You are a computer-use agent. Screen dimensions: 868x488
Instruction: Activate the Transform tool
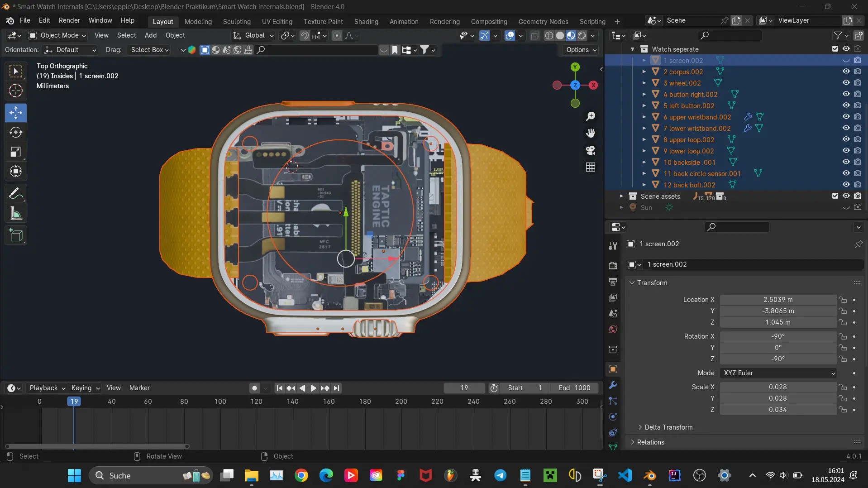16,171
